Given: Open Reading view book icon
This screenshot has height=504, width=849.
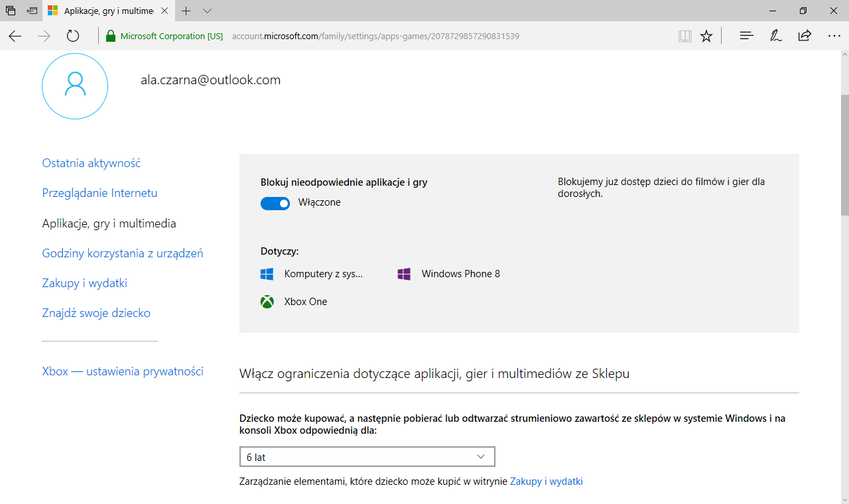Looking at the screenshot, I should 685,36.
